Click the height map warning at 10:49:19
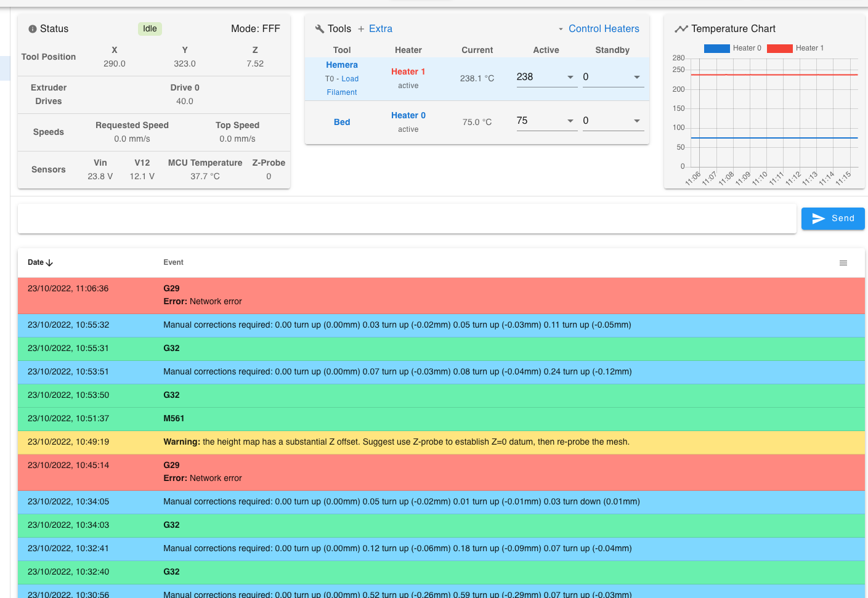The image size is (868, 598). 441,442
